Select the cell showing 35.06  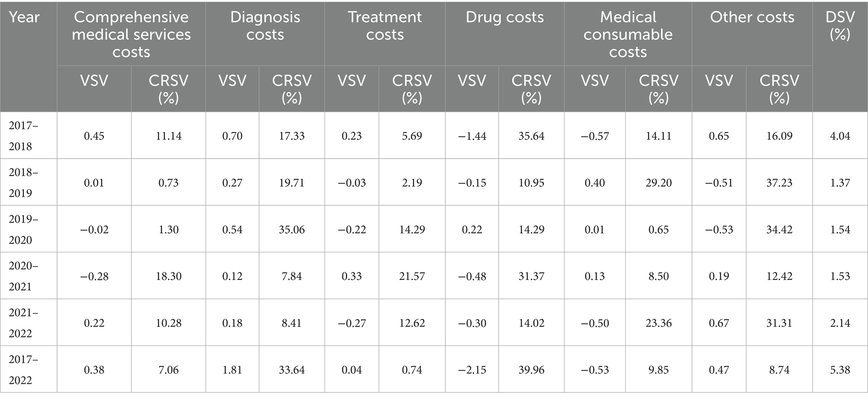(x=292, y=230)
